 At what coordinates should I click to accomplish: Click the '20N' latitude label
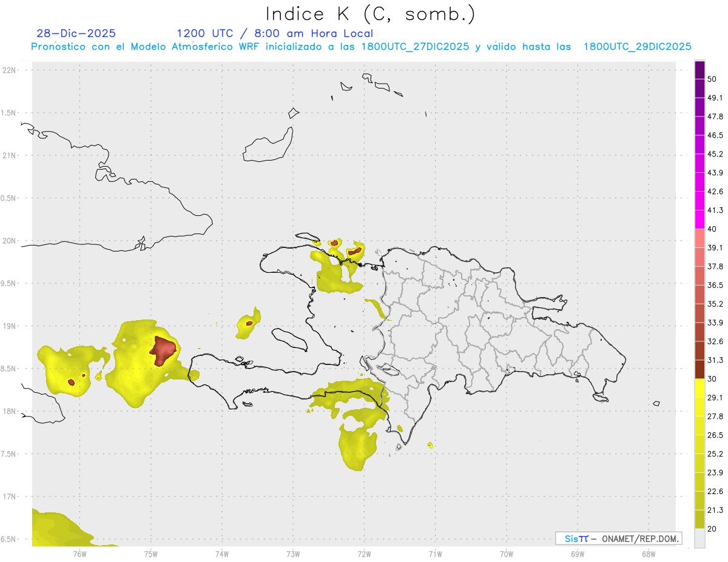pos(9,241)
